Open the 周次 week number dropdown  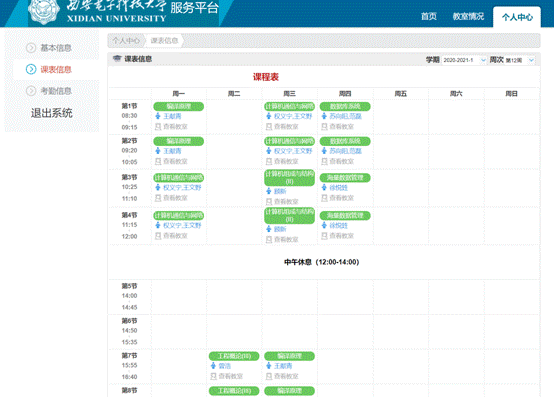520,60
